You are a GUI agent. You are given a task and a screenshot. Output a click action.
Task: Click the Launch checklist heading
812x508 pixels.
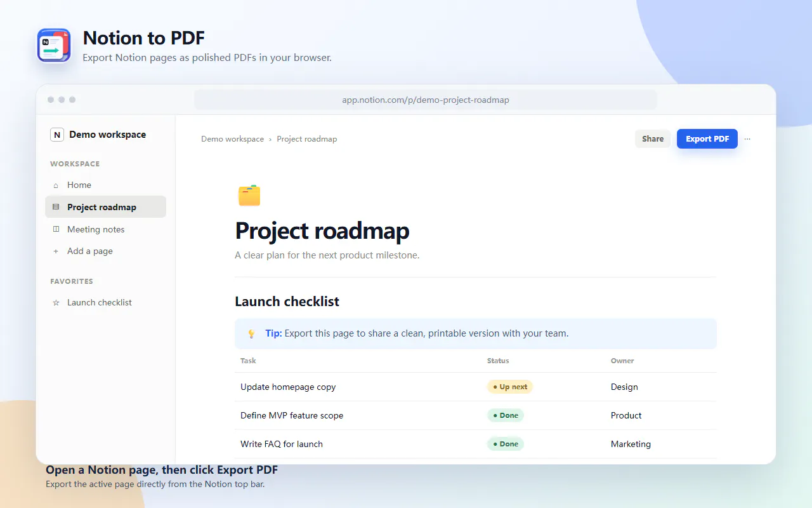pos(287,302)
